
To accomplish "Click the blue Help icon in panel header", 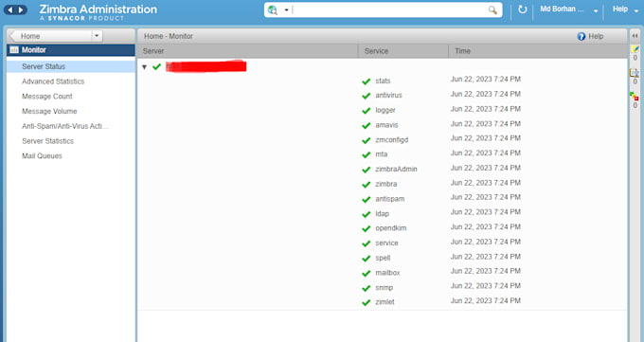I will pos(581,37).
